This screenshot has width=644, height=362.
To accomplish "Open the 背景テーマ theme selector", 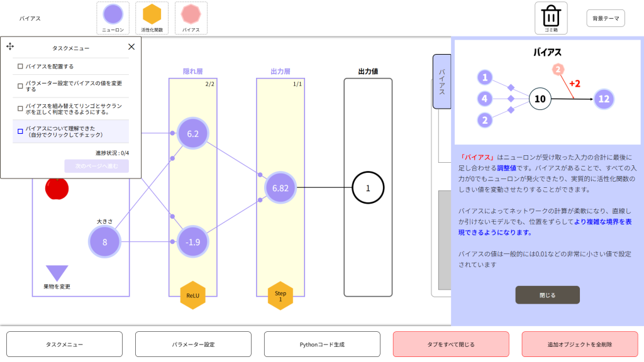I will (605, 18).
